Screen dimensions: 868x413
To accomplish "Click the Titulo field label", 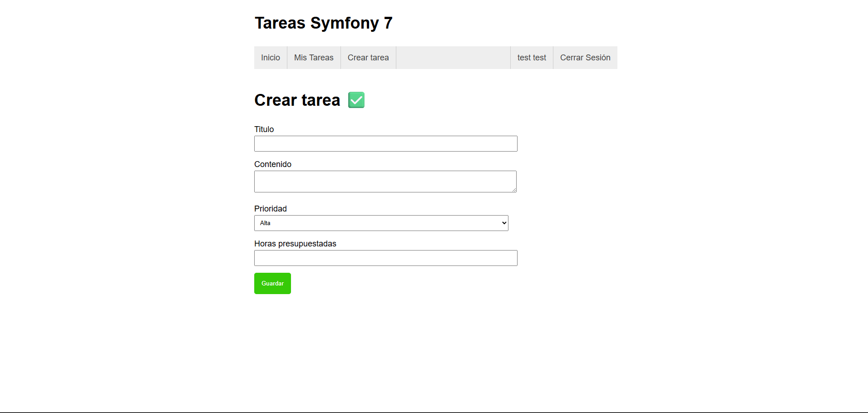I will 264,129.
